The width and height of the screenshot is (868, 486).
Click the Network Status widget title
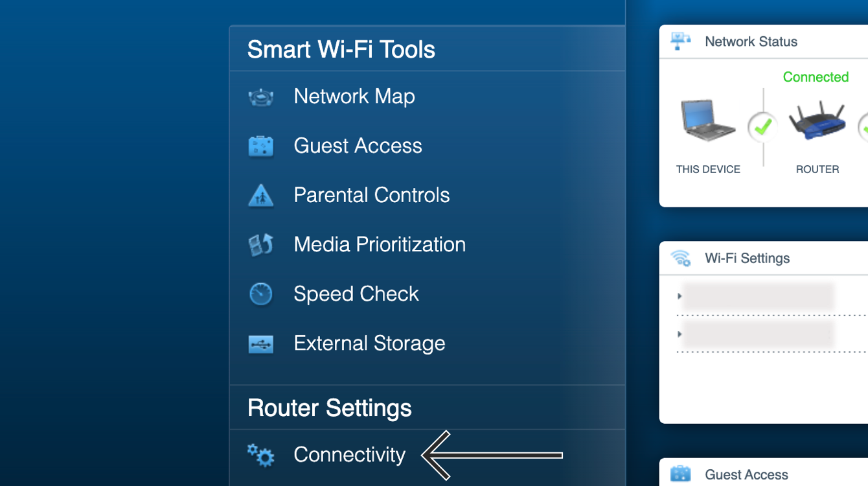tap(751, 42)
